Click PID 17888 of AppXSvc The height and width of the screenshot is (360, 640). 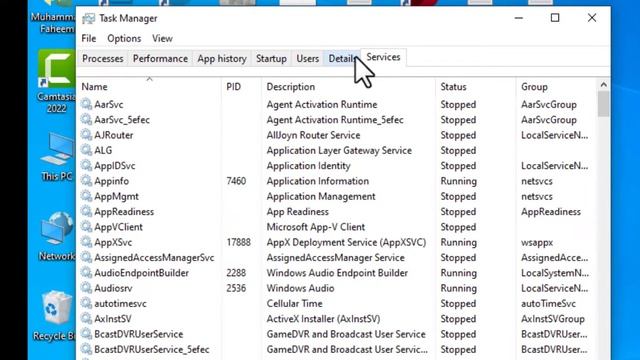click(239, 242)
